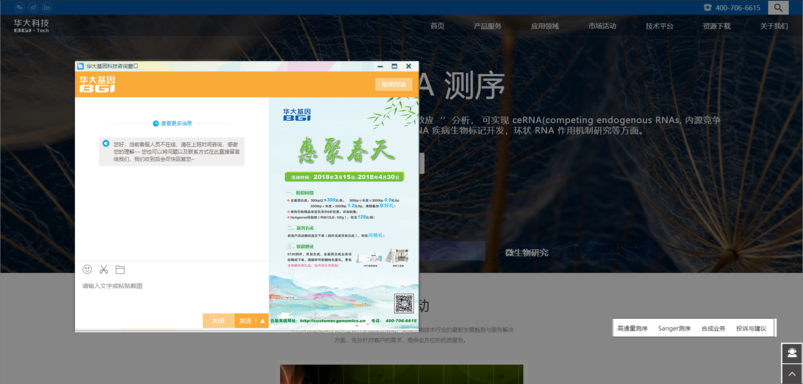Click the WeChat icon in the top bar
Viewport: 803px width, 384px height.
tap(19, 7)
